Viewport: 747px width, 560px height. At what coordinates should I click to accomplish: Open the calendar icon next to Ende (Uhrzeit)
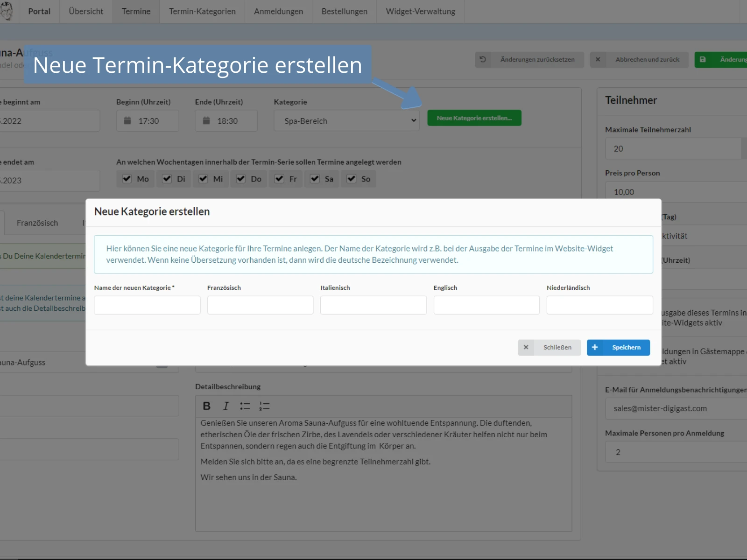(206, 120)
